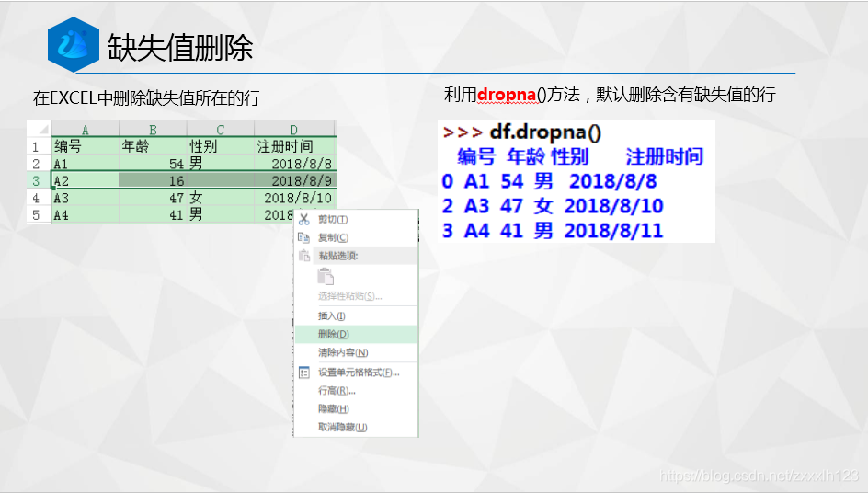This screenshot has width=868, height=493.
Task: Click 注册时间 header in dropna output
Action: (664, 156)
